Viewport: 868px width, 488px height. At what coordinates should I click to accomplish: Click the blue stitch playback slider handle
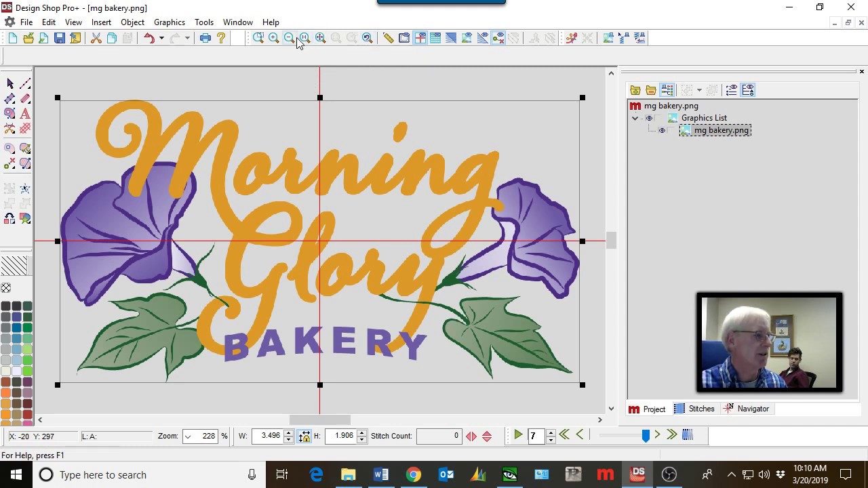pos(646,436)
